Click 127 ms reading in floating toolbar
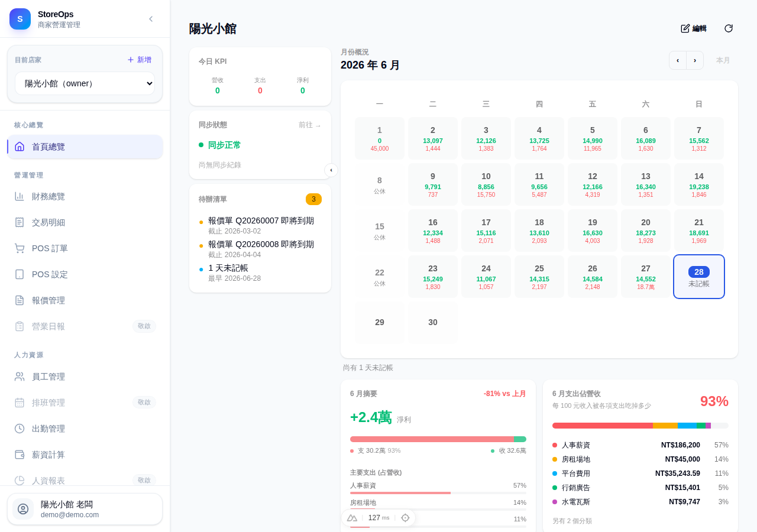Viewport: 757px width, 532px height. click(378, 518)
